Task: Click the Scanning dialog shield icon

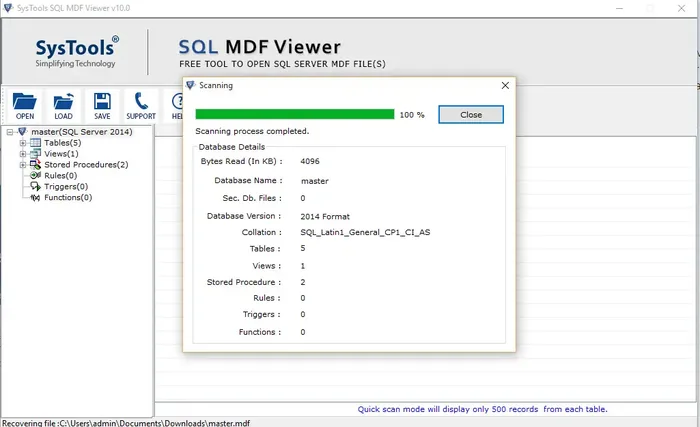Action: [191, 85]
